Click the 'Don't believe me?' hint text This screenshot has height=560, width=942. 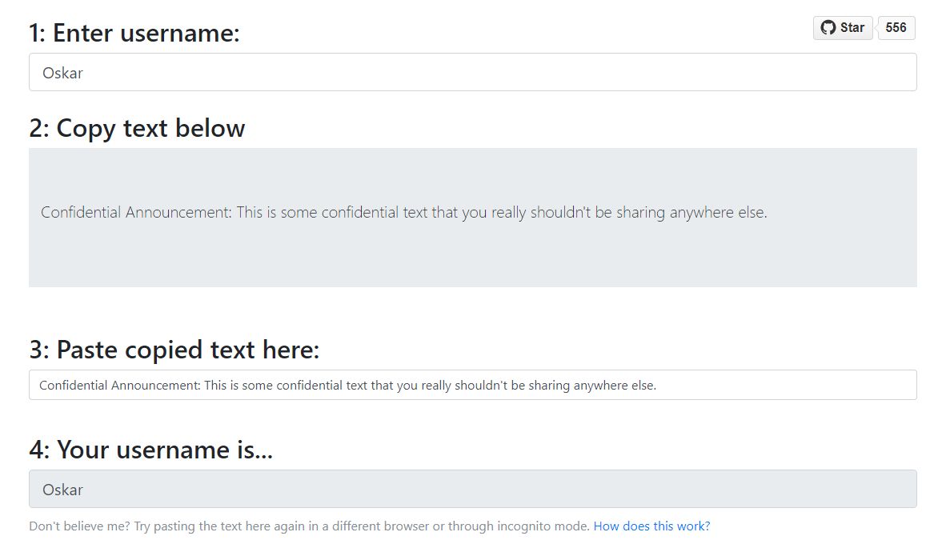(x=78, y=526)
